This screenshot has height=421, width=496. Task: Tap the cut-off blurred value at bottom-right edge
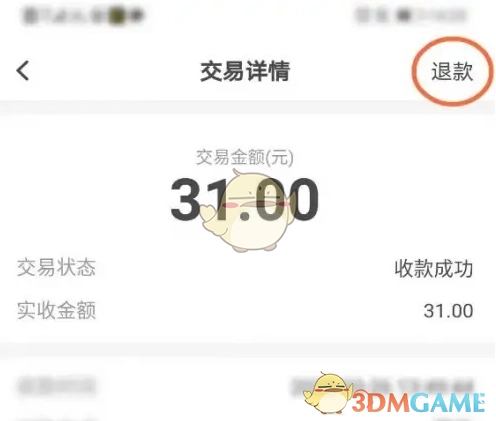(x=453, y=418)
